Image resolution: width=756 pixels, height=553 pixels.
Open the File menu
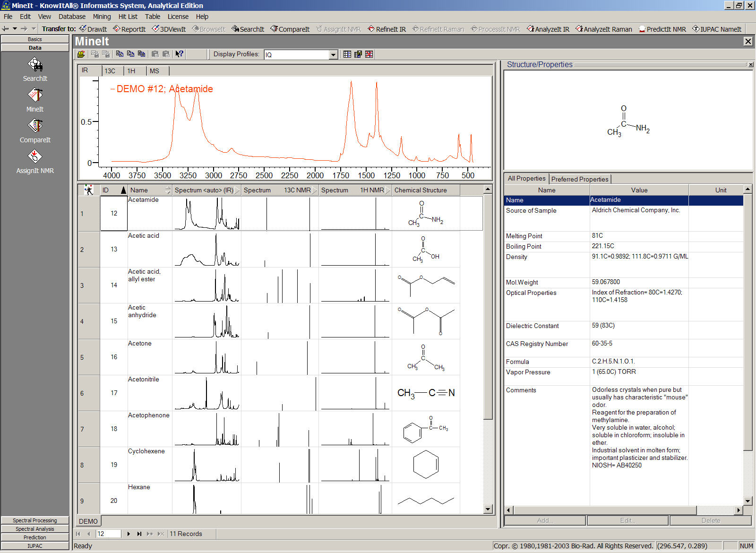(8, 17)
